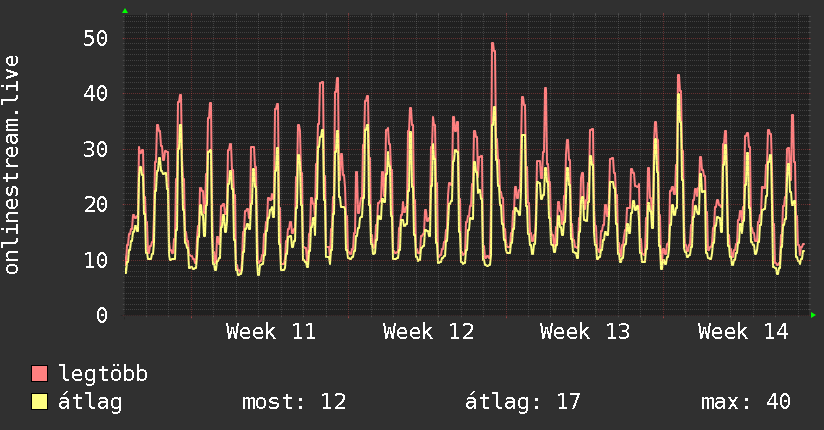Click the highest pink peak in Week 12
Screen dimensions: 824x430
493,44
